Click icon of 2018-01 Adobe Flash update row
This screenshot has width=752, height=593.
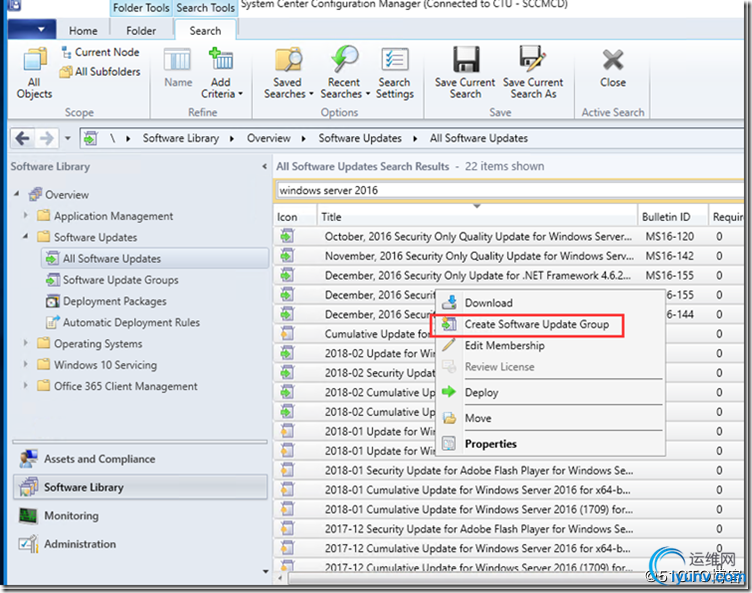(x=287, y=470)
